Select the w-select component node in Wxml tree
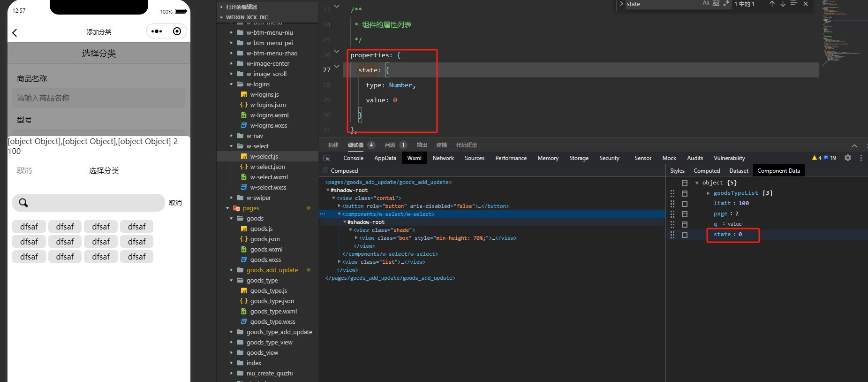The height and width of the screenshot is (382, 868). pyautogui.click(x=388, y=214)
